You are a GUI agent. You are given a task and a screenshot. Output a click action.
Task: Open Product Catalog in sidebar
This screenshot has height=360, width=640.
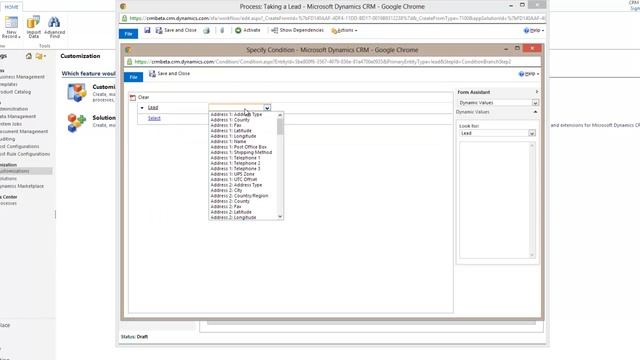pyautogui.click(x=16, y=92)
